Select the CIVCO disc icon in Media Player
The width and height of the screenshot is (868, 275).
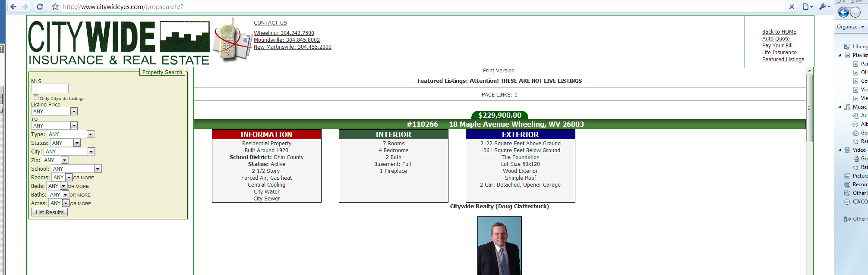click(847, 202)
